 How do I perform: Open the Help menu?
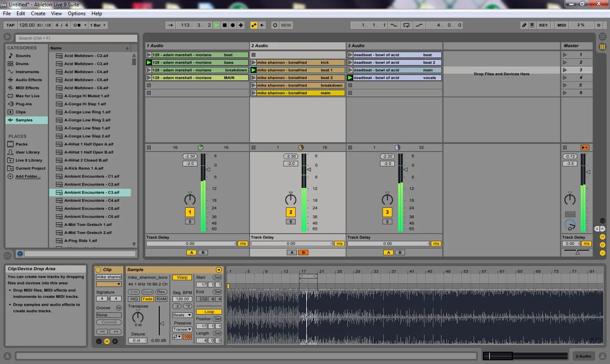[97, 14]
